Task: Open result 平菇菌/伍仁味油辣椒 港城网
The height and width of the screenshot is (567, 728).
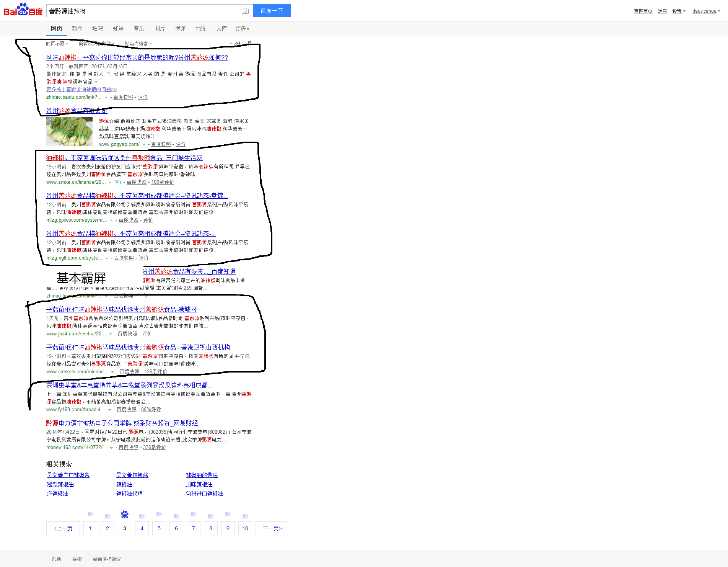Action: click(121, 309)
